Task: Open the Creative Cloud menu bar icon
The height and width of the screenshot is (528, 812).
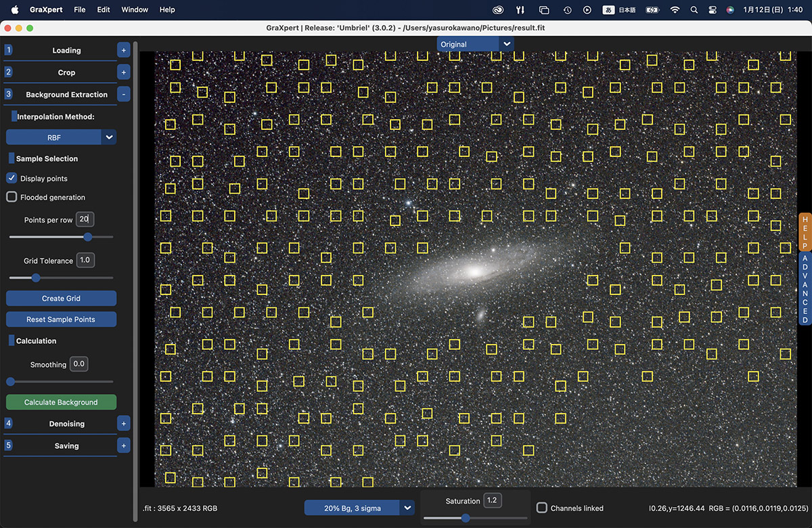Action: click(x=499, y=9)
